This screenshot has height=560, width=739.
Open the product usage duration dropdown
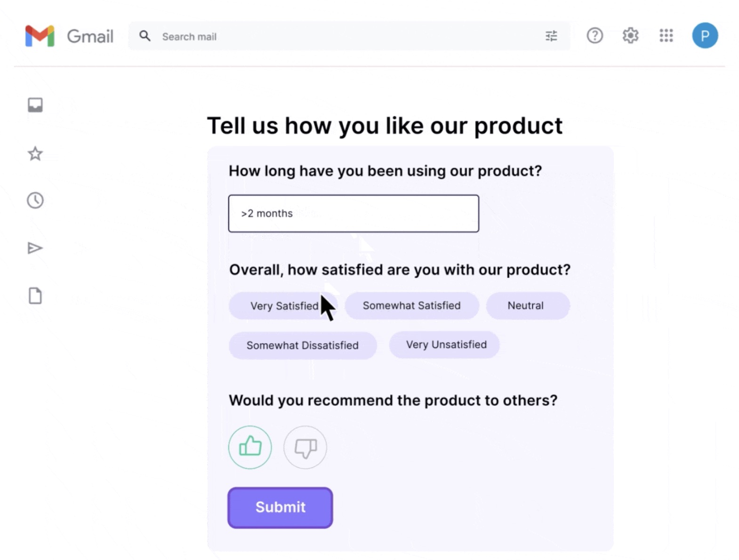coord(353,214)
